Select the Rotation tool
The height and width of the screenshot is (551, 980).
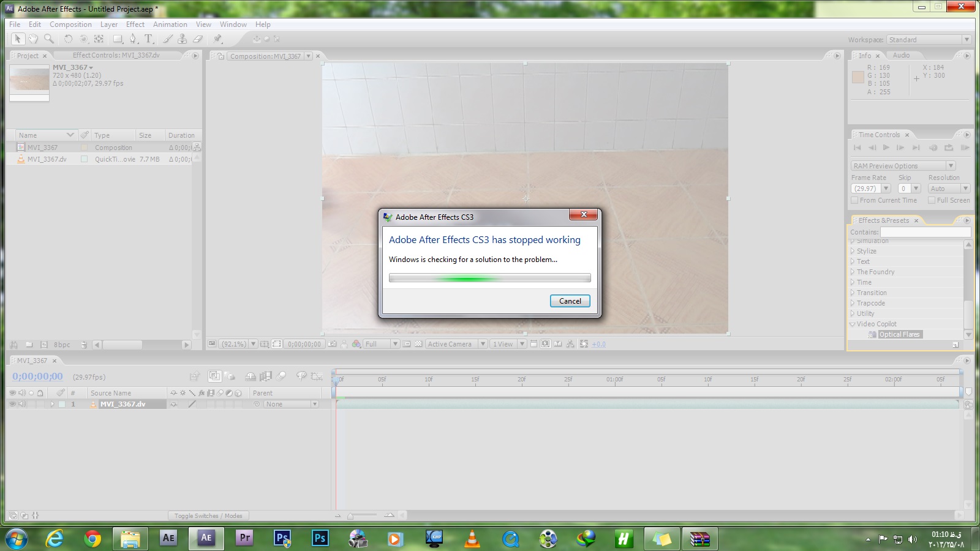point(68,39)
